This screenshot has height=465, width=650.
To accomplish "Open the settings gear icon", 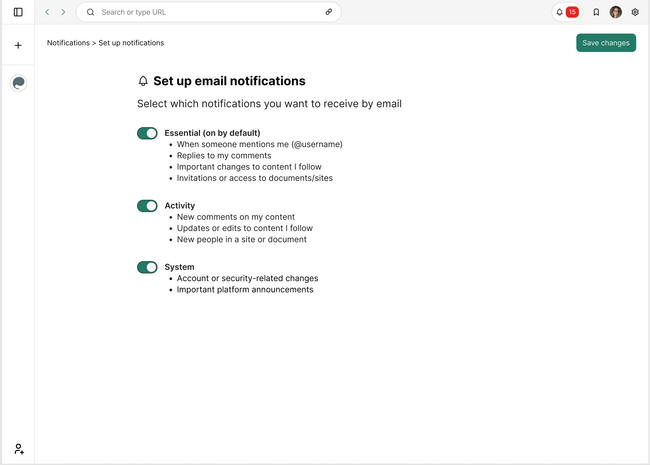I will 634,12.
